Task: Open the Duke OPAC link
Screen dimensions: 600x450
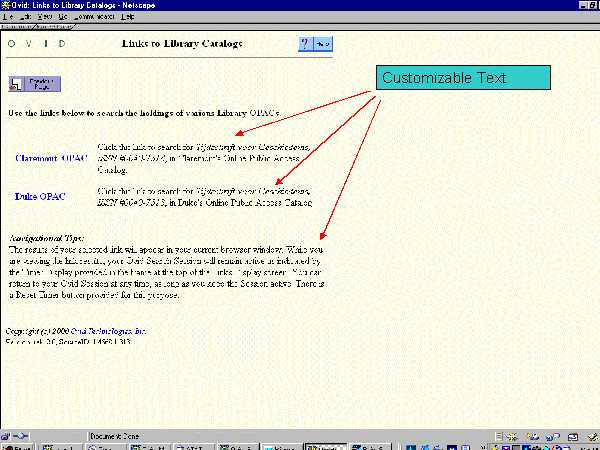Action: [40, 196]
